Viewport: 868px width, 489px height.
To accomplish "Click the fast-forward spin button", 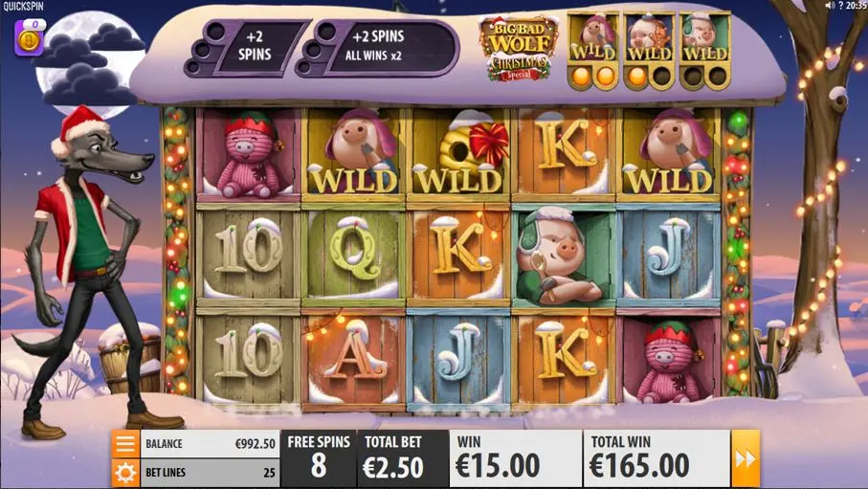I will pyautogui.click(x=746, y=459).
